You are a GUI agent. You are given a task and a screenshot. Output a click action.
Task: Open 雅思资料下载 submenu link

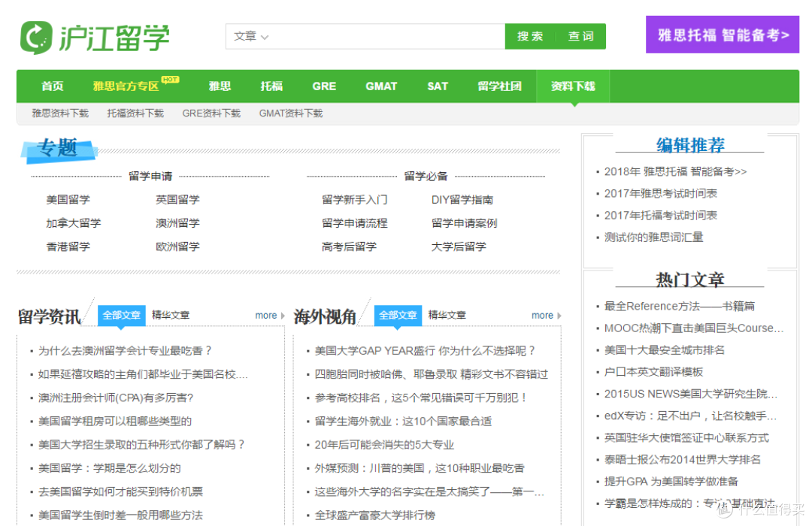[60, 113]
